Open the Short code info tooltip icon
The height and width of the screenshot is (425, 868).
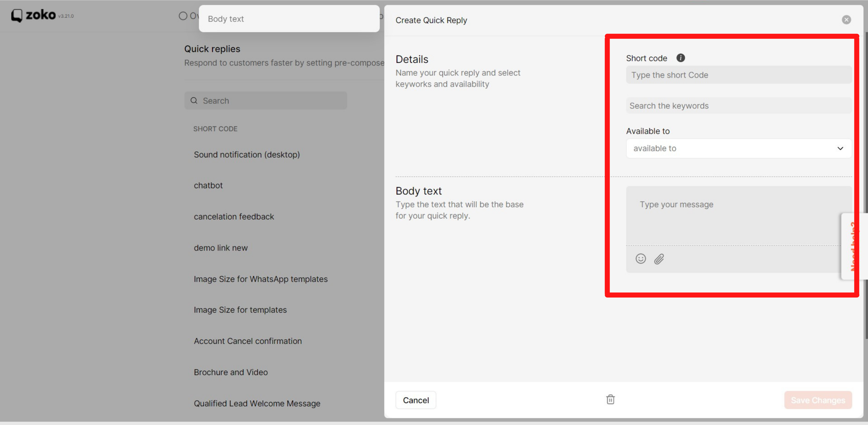[680, 58]
